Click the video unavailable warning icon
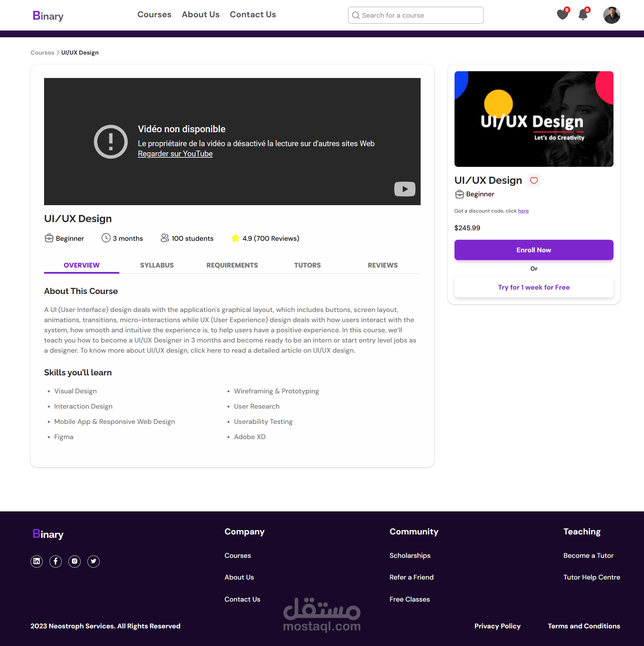This screenshot has width=644, height=646. coord(111,142)
